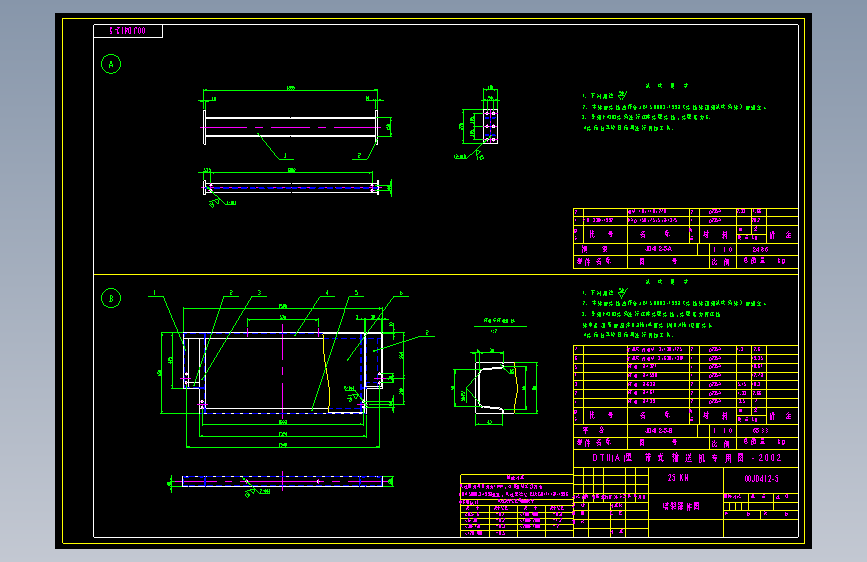Click the circled view label B
Image resolution: width=867 pixels, height=562 pixels.
point(111,299)
